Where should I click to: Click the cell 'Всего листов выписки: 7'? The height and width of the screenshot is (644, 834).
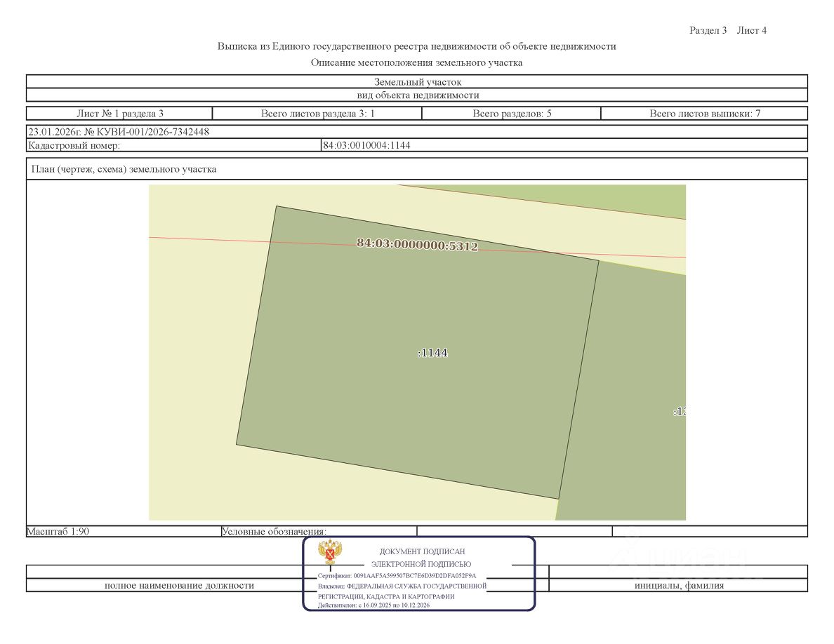tap(705, 113)
